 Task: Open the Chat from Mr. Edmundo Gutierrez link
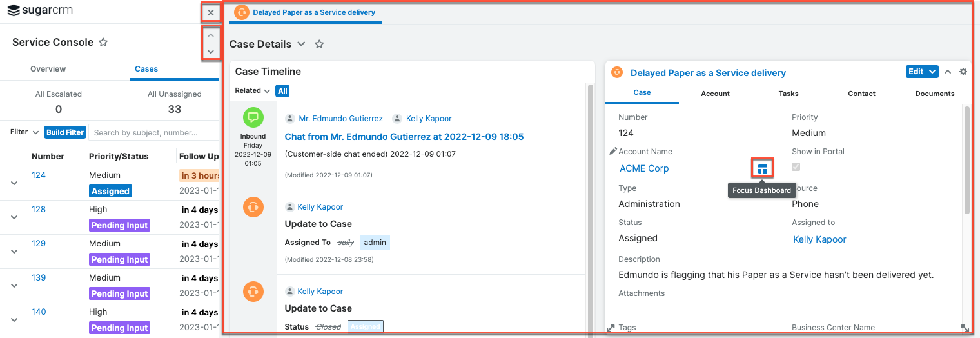404,137
